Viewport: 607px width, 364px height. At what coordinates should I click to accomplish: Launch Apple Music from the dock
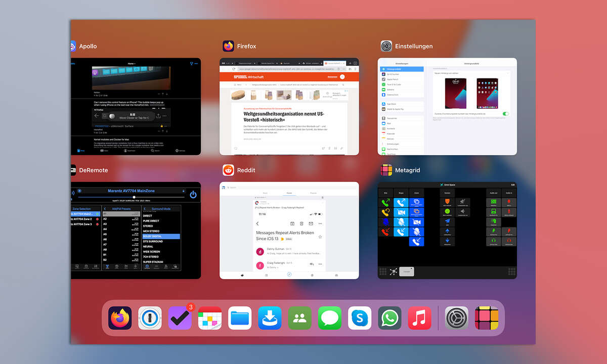(x=420, y=318)
